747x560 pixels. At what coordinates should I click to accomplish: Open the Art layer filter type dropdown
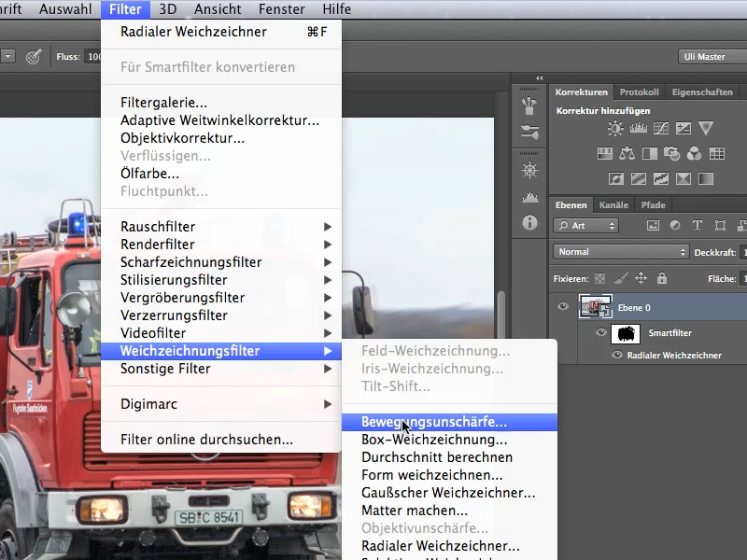tap(586, 225)
